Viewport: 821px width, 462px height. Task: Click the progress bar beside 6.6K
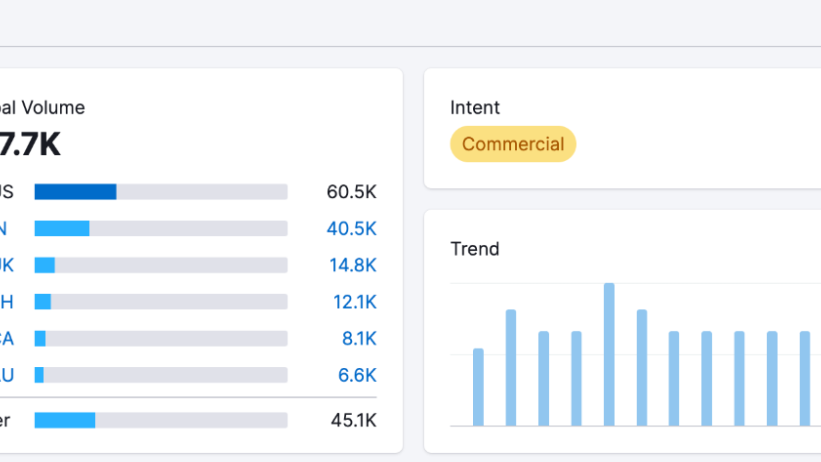160,375
